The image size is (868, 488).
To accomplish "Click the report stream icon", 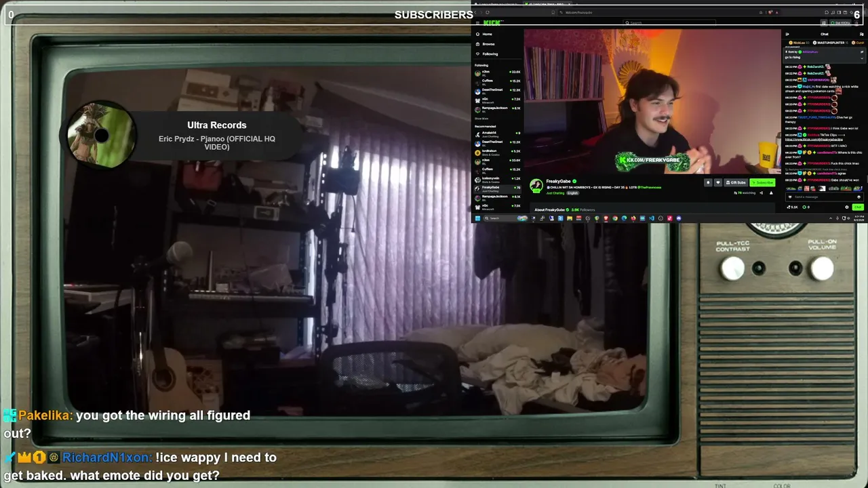I will coord(771,192).
